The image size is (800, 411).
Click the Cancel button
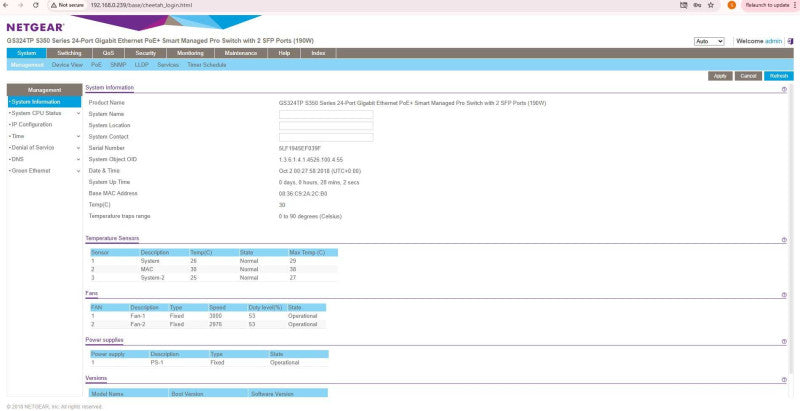pos(748,76)
